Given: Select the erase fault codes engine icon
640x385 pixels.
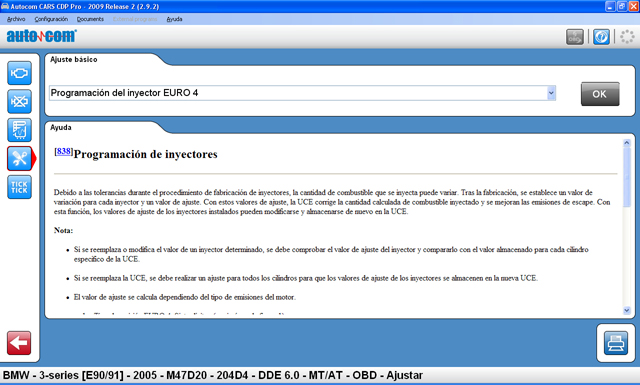Looking at the screenshot, I should 19,101.
